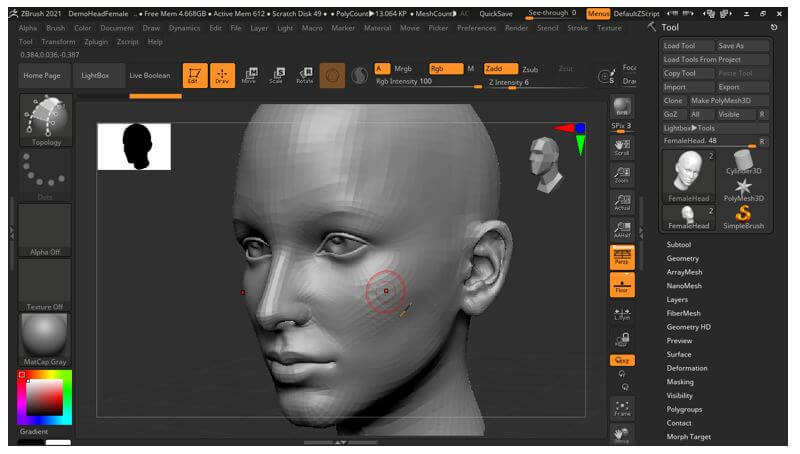800x454 pixels.
Task: Select the Cylinder3D tool
Action: coord(743,162)
